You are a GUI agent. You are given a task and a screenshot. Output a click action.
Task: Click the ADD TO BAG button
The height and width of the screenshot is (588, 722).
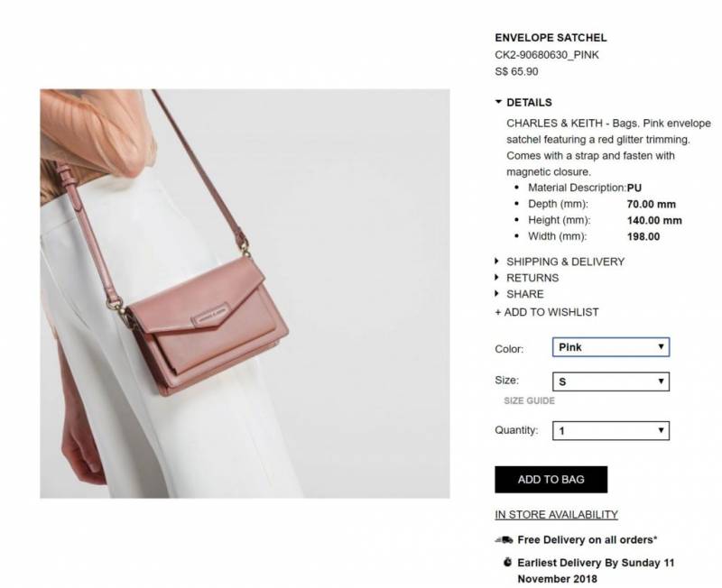551,480
